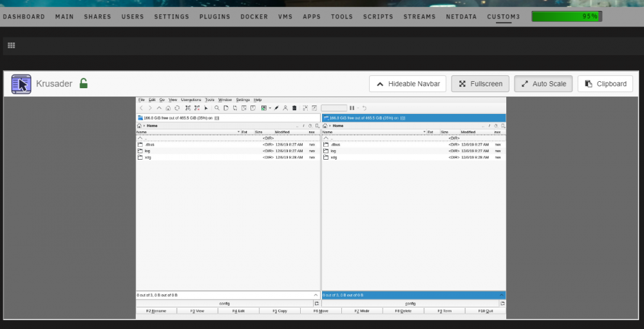Click the run/arrow cursor toolbar icon
Screen dimensions: 644x329
(206, 108)
